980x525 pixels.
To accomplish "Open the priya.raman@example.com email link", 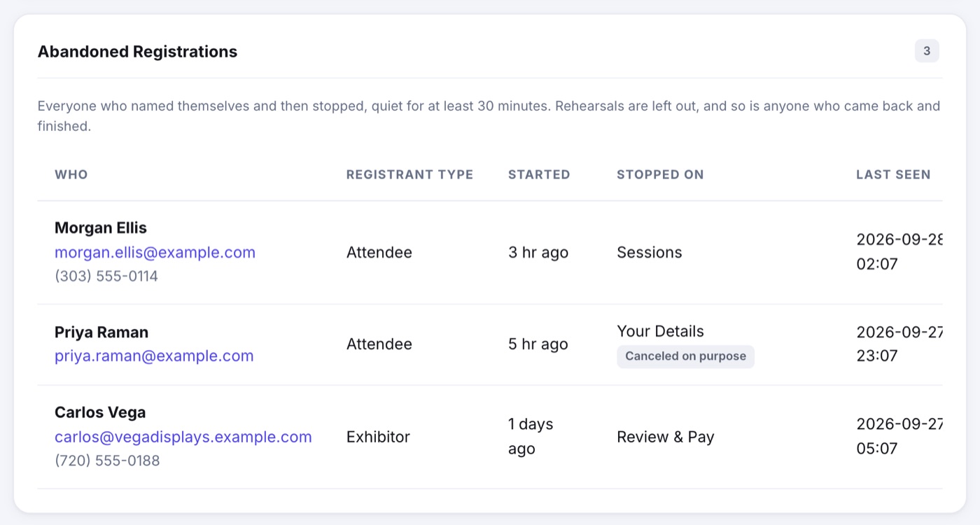I will (154, 356).
